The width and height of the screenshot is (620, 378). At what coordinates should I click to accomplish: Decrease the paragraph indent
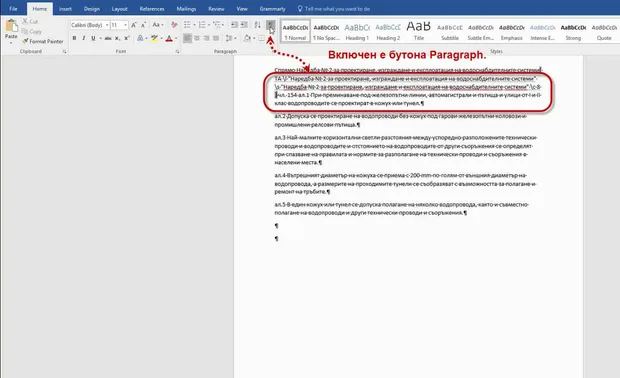pos(234,25)
